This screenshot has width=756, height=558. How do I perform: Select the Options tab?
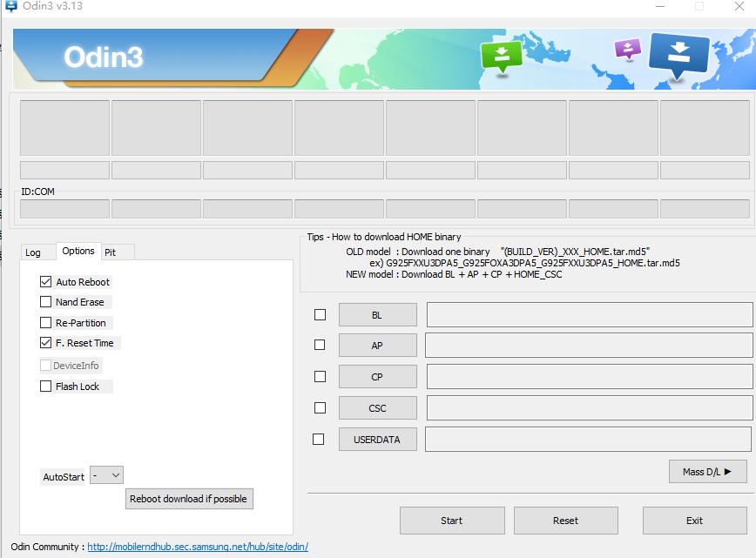coord(78,251)
